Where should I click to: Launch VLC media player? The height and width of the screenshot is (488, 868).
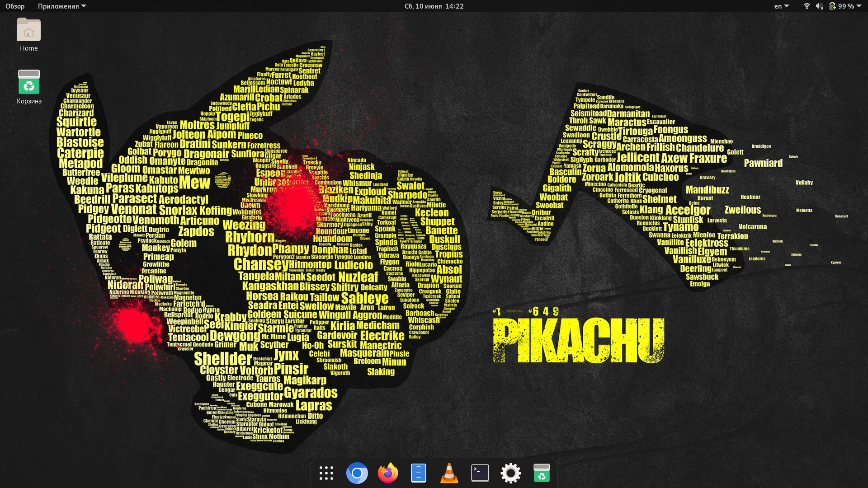coord(449,473)
